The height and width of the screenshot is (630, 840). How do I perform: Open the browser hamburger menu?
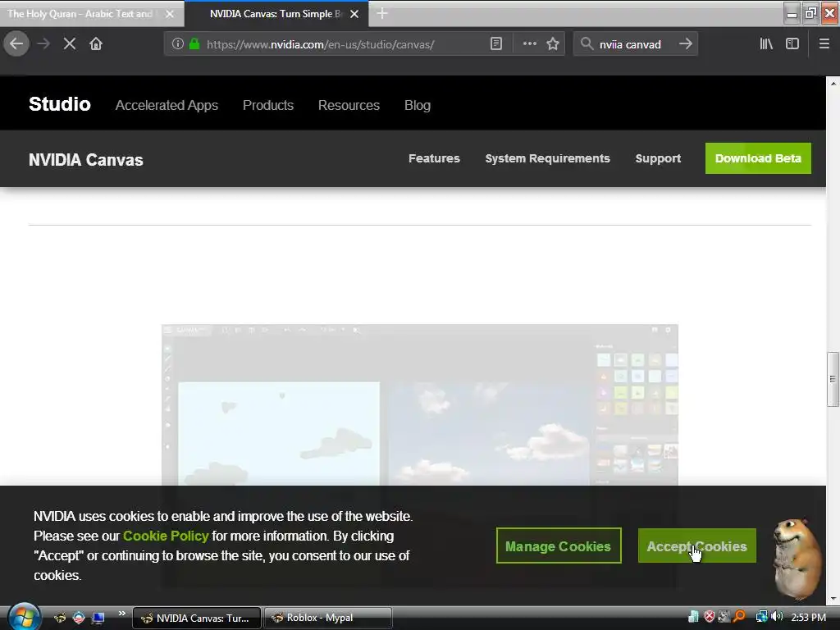click(x=824, y=44)
